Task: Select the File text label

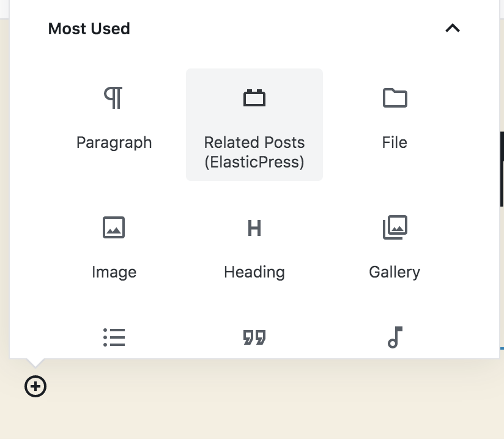Action: pyautogui.click(x=395, y=142)
